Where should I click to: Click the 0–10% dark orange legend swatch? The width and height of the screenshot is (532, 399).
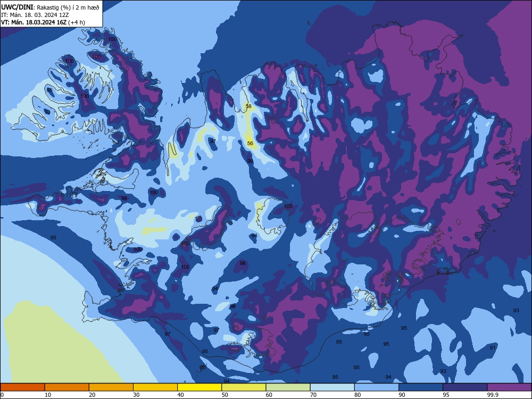click(x=22, y=387)
